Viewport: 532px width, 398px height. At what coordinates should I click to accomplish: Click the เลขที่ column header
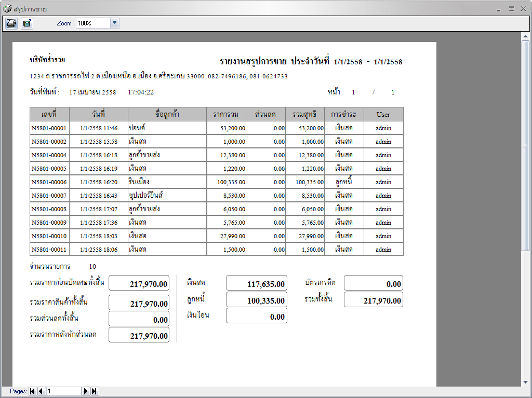pos(49,114)
